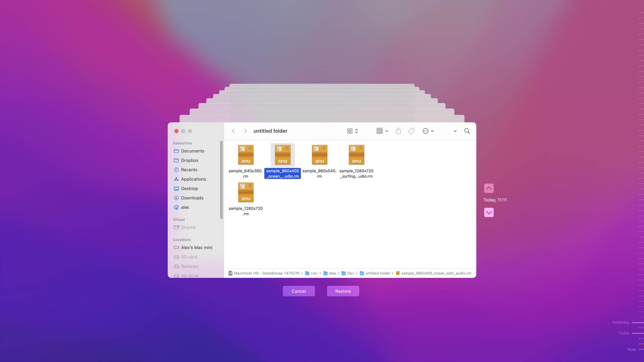Toggle the iCloud section in sidebar

(179, 220)
